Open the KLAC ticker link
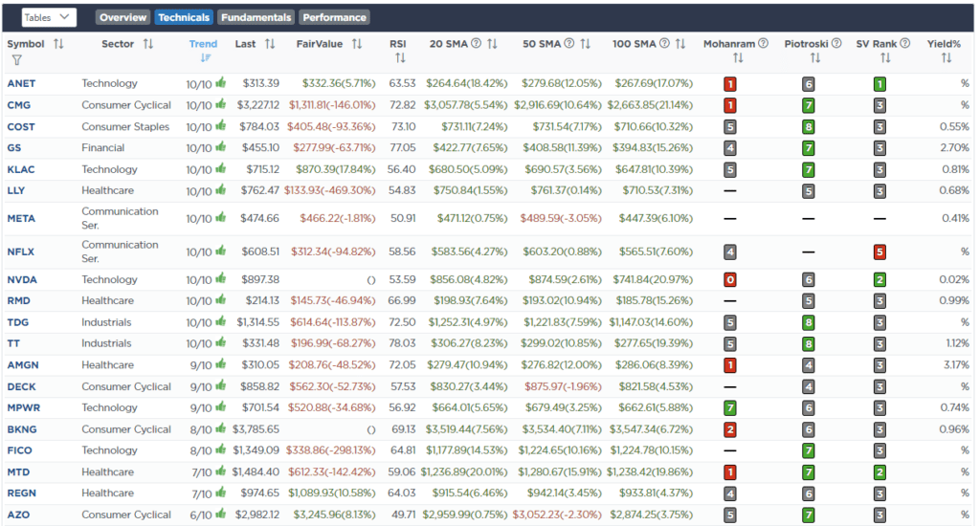Image resolution: width=980 pixels, height=526 pixels. [21, 169]
